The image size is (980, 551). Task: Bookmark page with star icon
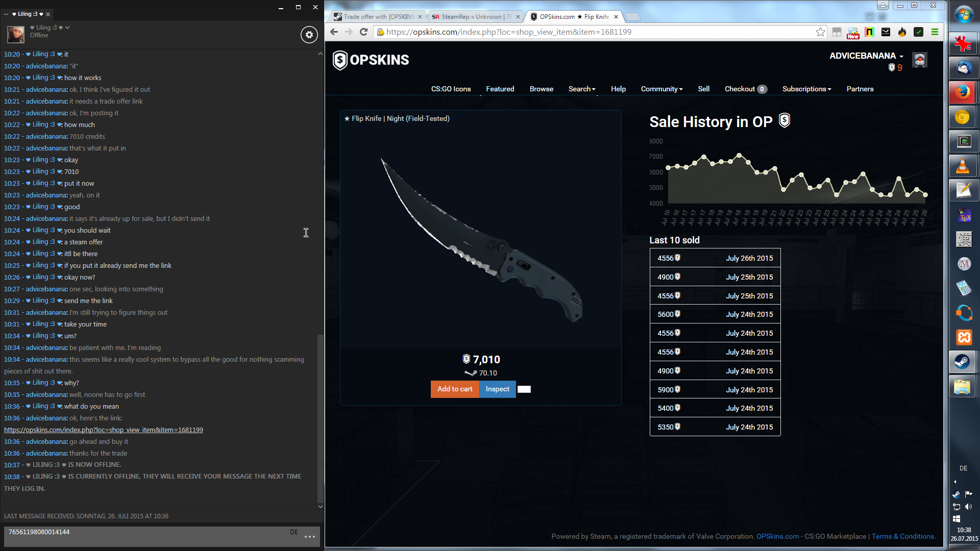820,32
